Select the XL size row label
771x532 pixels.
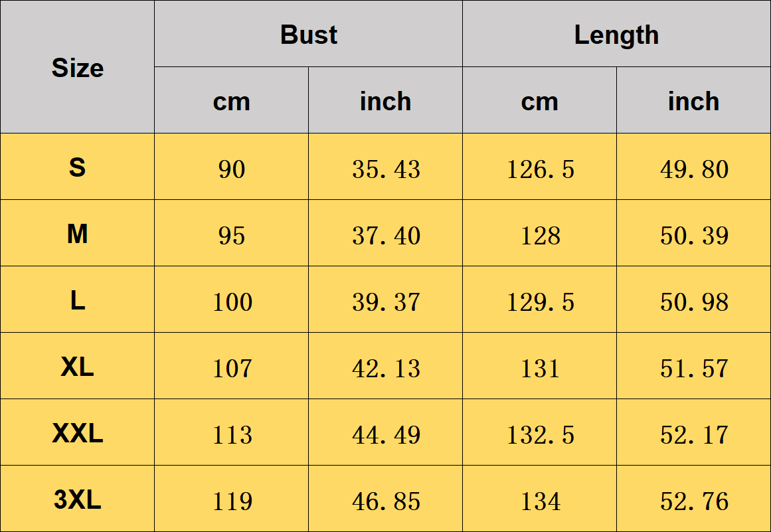tap(77, 367)
